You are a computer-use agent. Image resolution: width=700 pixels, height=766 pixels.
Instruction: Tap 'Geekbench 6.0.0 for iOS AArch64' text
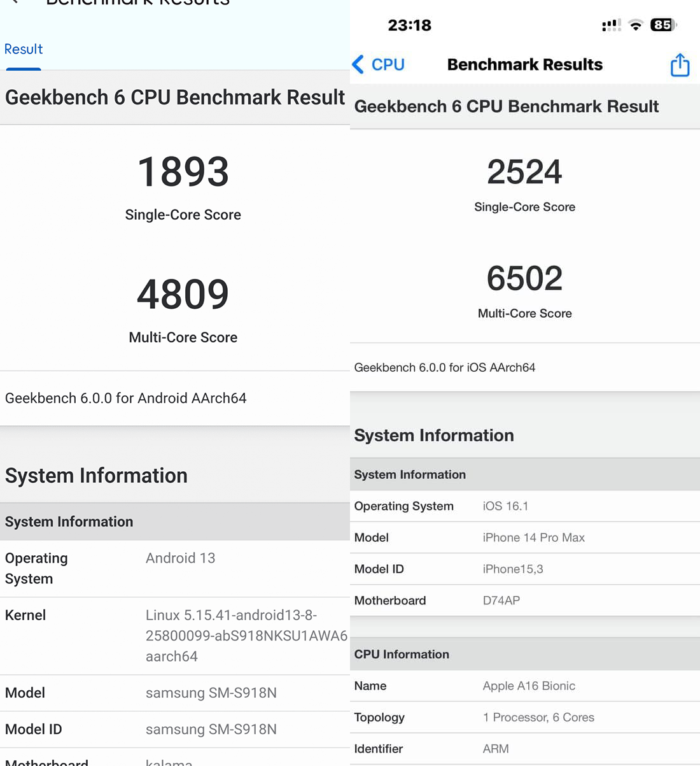[445, 367]
